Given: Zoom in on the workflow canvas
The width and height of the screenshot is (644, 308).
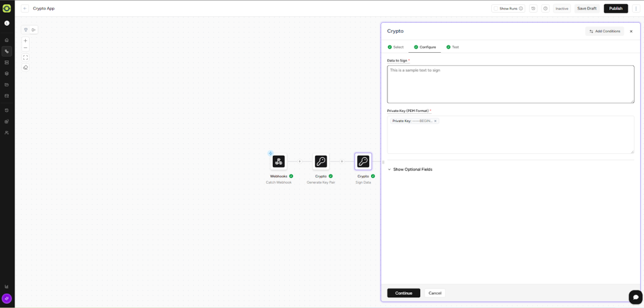Looking at the screenshot, I should 26,41.
